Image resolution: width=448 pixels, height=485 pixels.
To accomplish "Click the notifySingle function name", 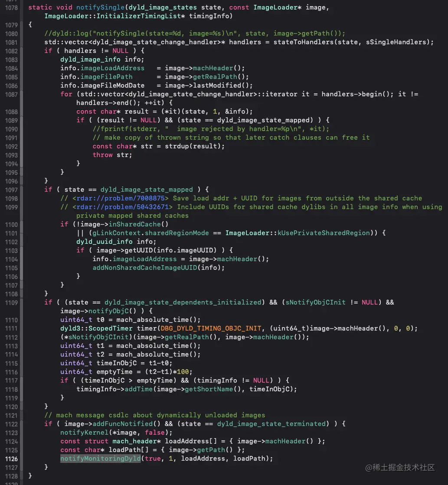I will pos(100,7).
